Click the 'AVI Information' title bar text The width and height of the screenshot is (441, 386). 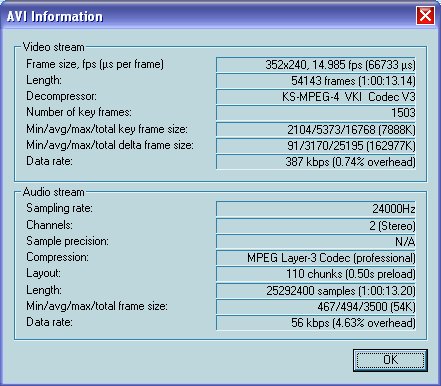pos(55,16)
